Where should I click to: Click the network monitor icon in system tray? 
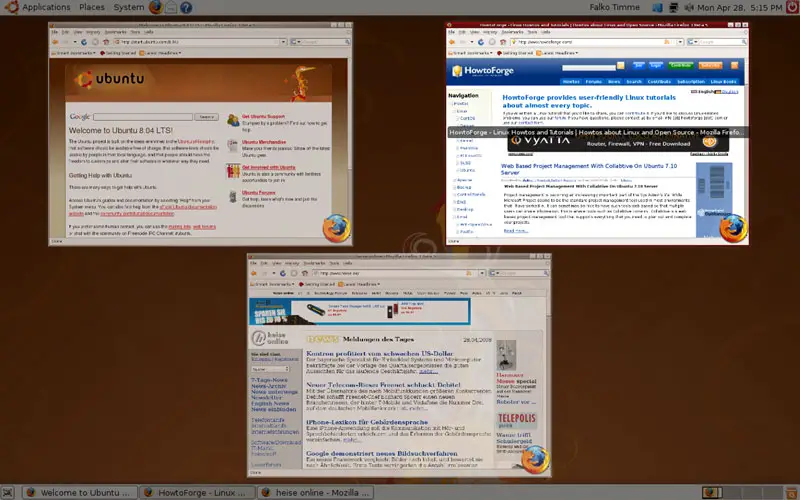[x=673, y=8]
